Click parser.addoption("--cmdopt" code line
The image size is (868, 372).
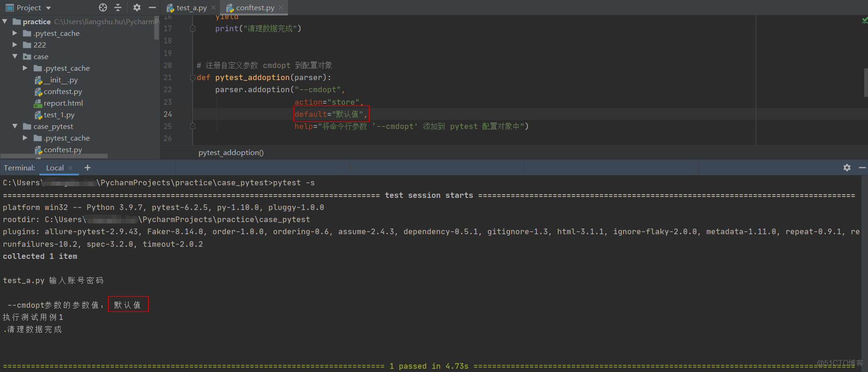pos(280,90)
